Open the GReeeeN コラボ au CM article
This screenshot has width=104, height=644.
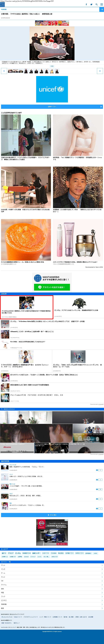(52, 334)
